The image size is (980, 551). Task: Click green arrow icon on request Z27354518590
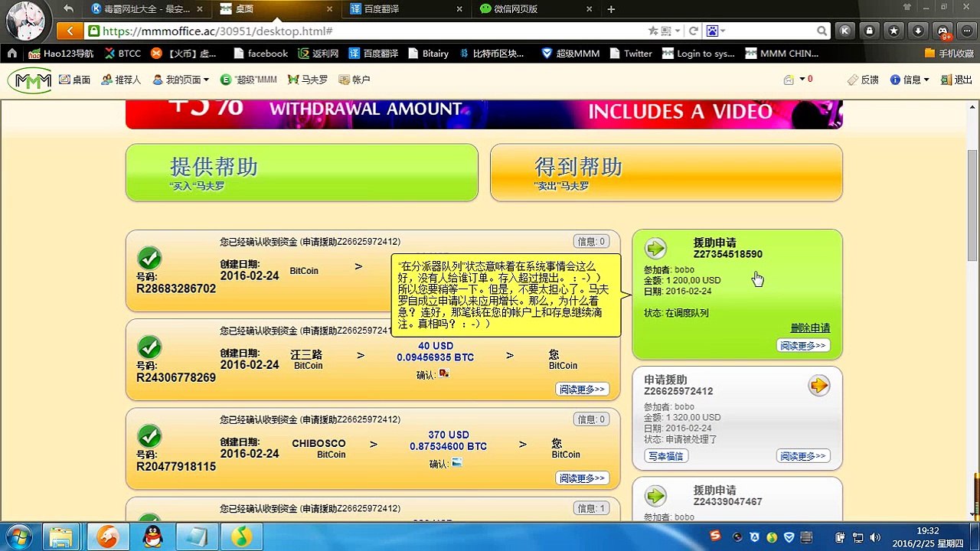(655, 248)
